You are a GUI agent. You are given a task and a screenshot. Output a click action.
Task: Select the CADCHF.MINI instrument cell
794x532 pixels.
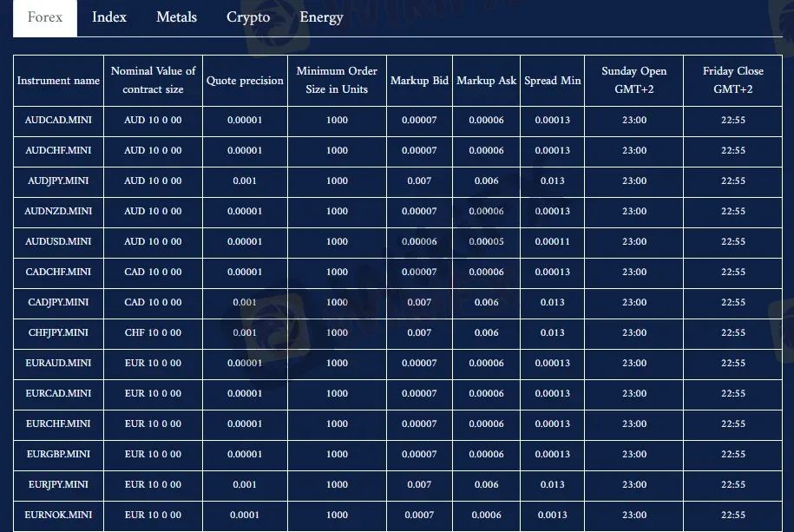(x=58, y=272)
